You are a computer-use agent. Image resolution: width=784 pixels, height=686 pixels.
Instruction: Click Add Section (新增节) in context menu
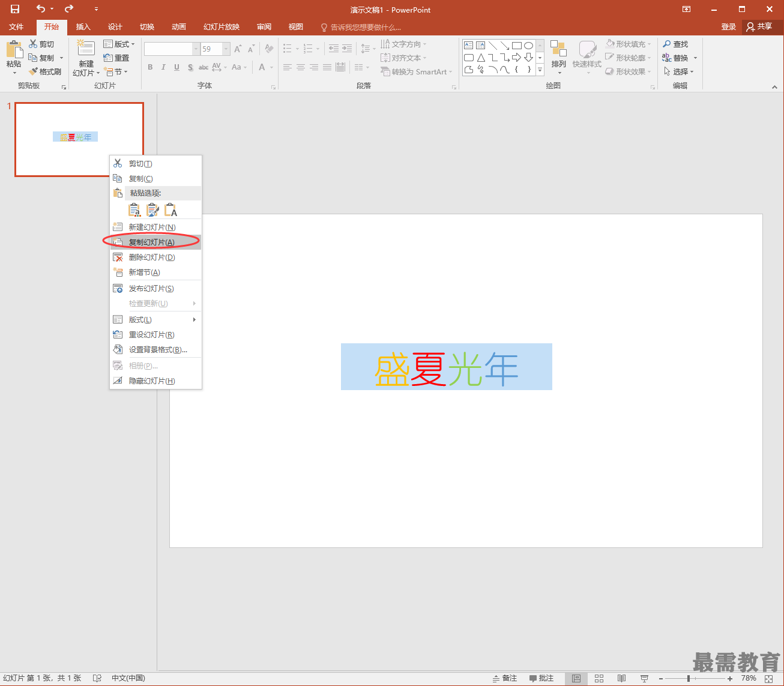click(x=155, y=272)
